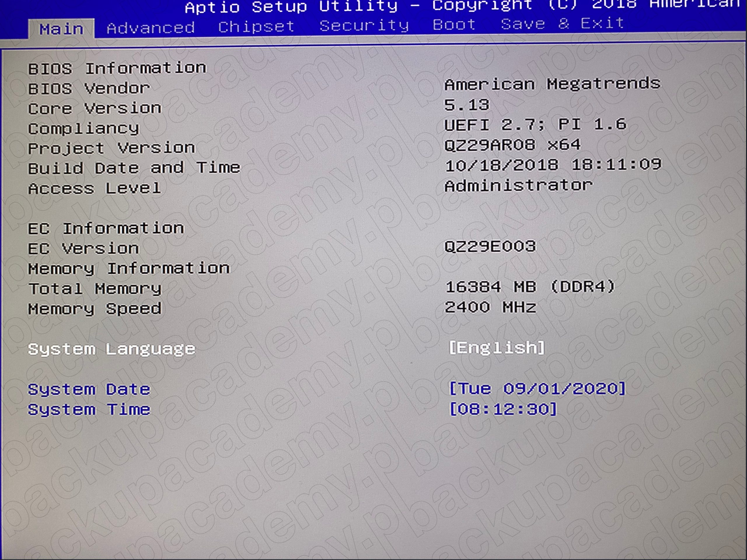Click the Build Date and Time label
Image resolution: width=747 pixels, height=560 pixels.
135,168
